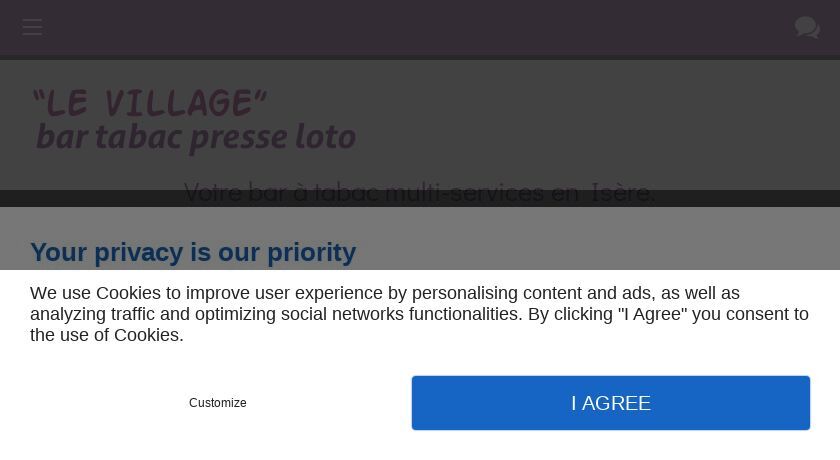
Task: Click the white cookie banner background
Action: pyautogui.click(x=420, y=364)
